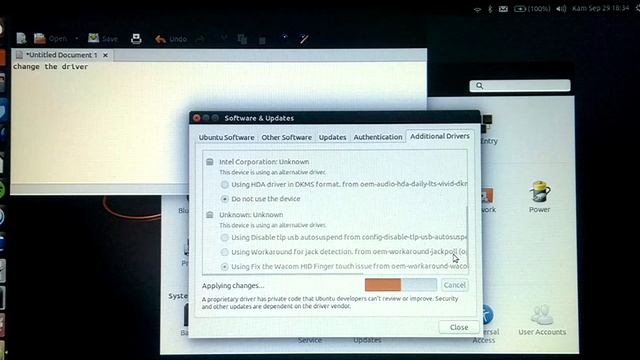Print the document using the printer icon
Screen dimensions: 640x360
(x=136, y=39)
